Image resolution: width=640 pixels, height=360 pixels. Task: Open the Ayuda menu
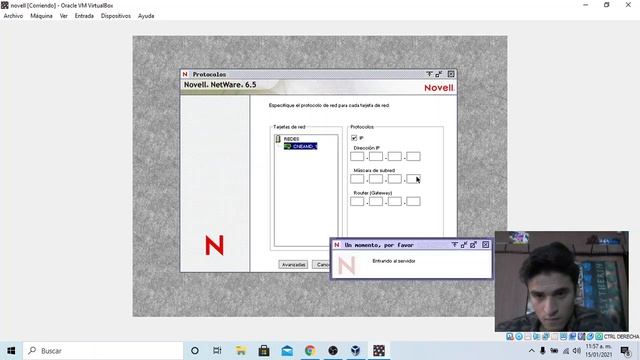[146, 16]
